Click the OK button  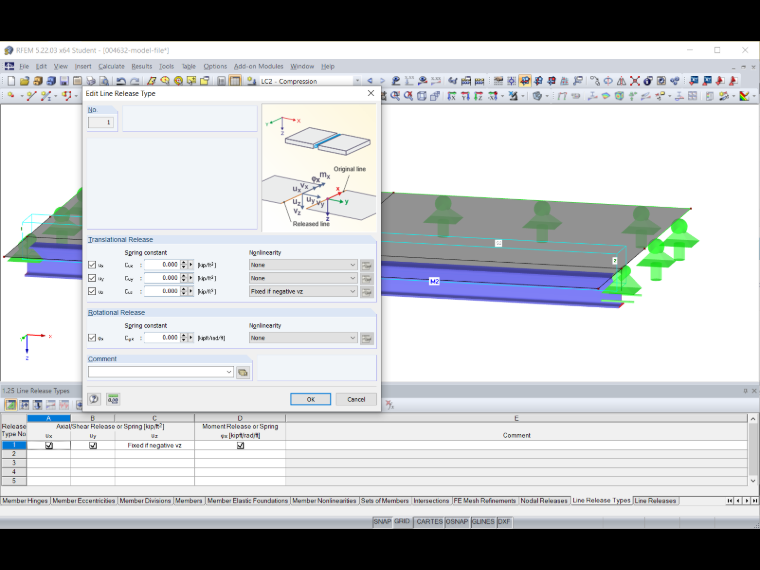311,399
